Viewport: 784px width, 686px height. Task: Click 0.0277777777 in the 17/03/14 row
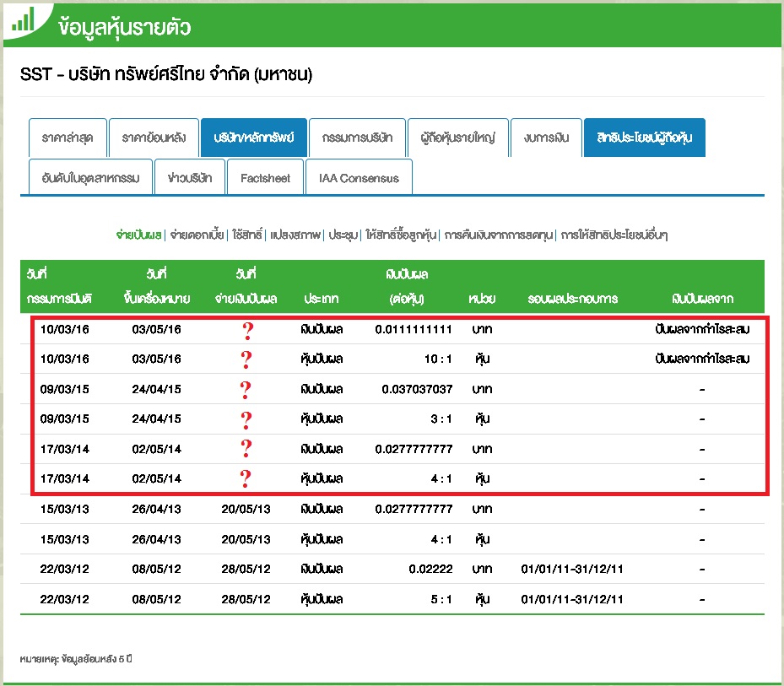[x=414, y=449]
